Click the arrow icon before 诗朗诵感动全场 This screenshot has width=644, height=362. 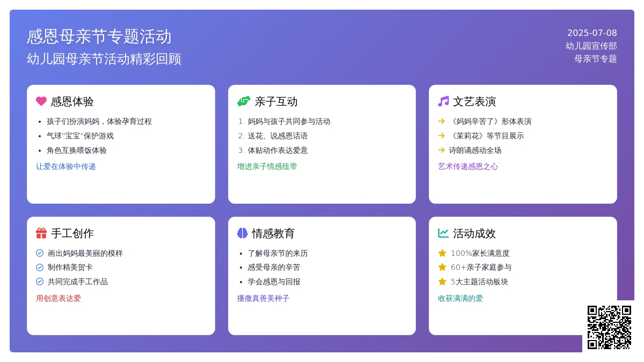tap(442, 150)
